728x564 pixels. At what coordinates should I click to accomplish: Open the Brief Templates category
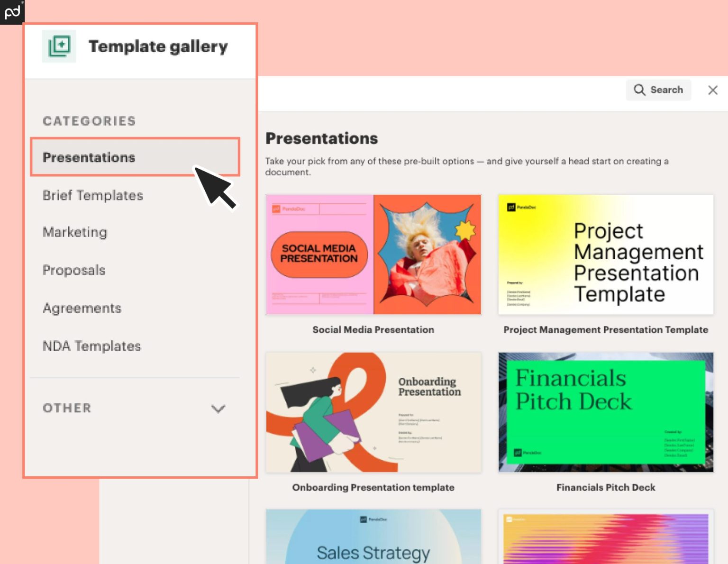pos(93,195)
